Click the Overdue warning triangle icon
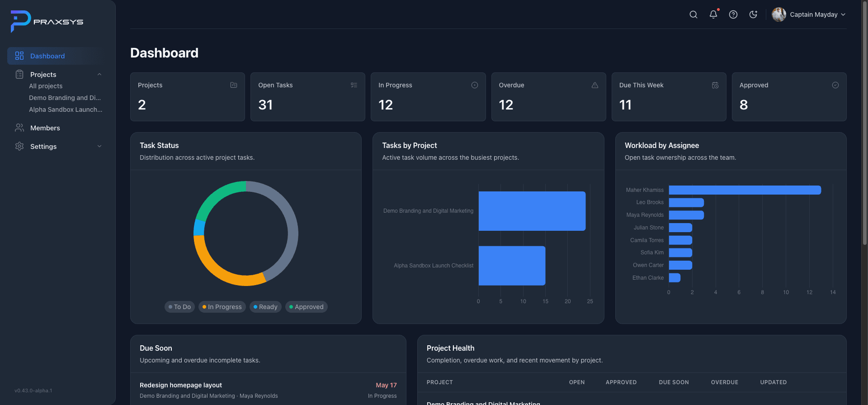The height and width of the screenshot is (405, 868). tap(595, 85)
